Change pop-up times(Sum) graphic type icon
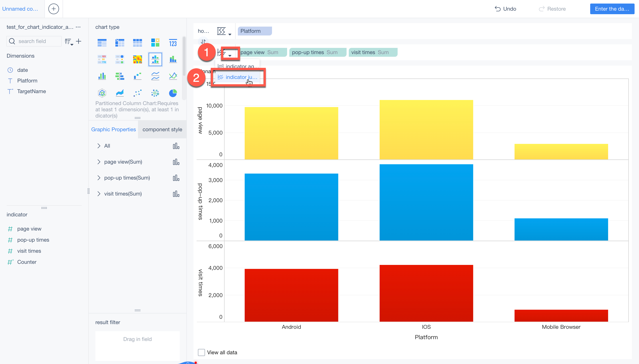 [176, 178]
